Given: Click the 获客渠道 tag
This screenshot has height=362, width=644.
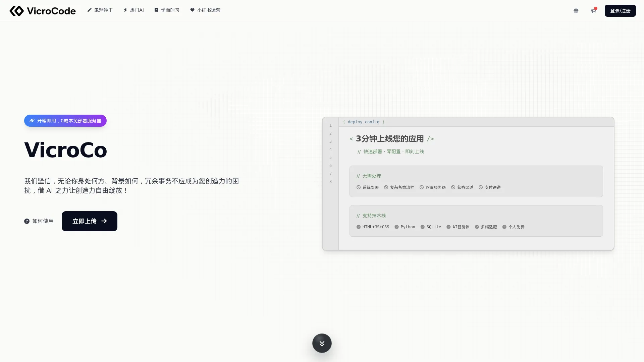Looking at the screenshot, I should click(462, 187).
